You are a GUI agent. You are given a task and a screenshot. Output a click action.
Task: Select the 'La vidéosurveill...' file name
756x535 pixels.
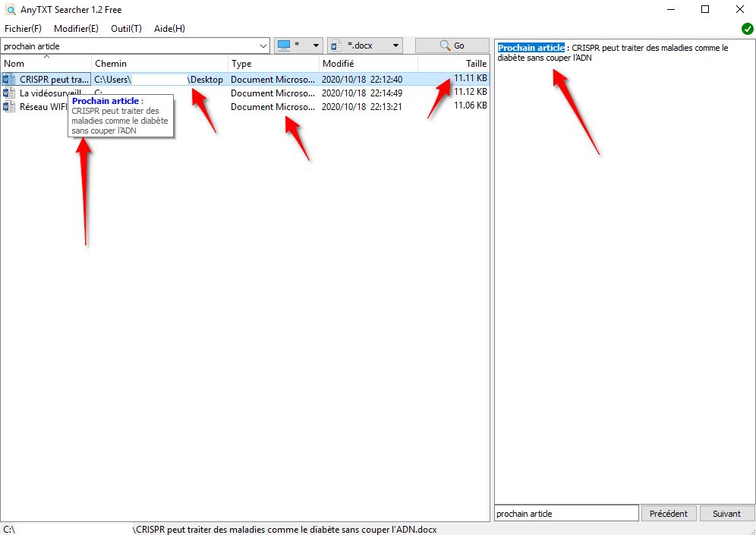click(x=50, y=93)
